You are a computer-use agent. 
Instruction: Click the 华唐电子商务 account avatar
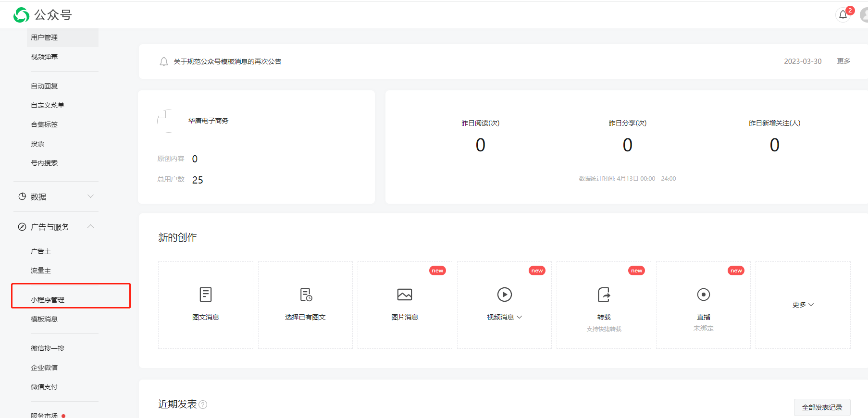[168, 121]
